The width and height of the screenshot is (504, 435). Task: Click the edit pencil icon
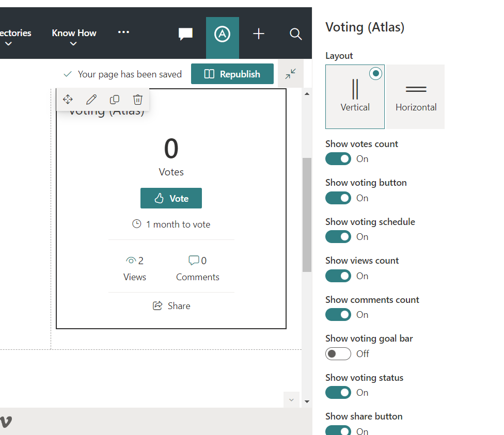click(91, 100)
